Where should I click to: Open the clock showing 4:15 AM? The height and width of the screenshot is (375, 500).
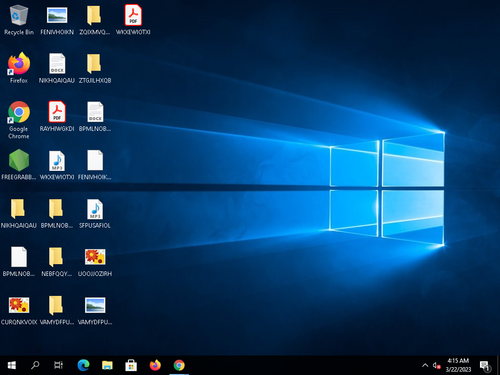pyautogui.click(x=458, y=365)
